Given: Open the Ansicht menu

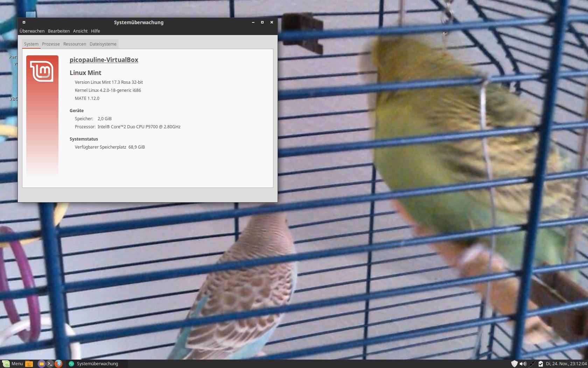Looking at the screenshot, I should click(80, 31).
